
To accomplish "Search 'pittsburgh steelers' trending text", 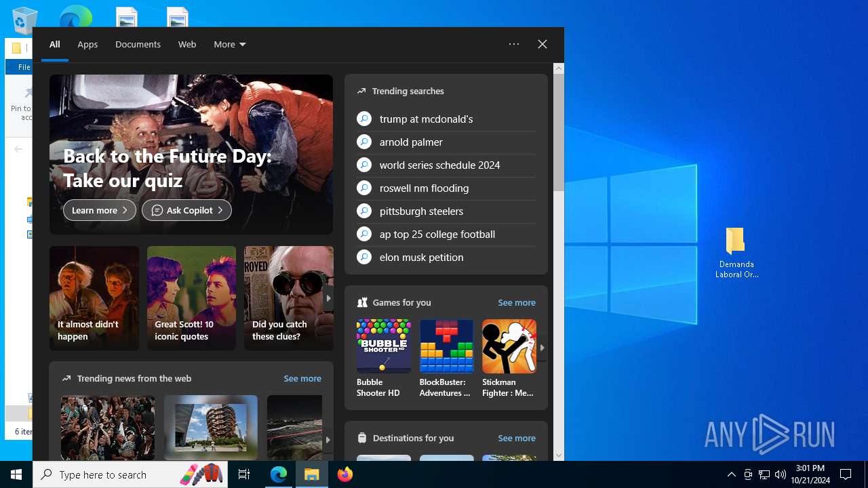I will pos(422,211).
